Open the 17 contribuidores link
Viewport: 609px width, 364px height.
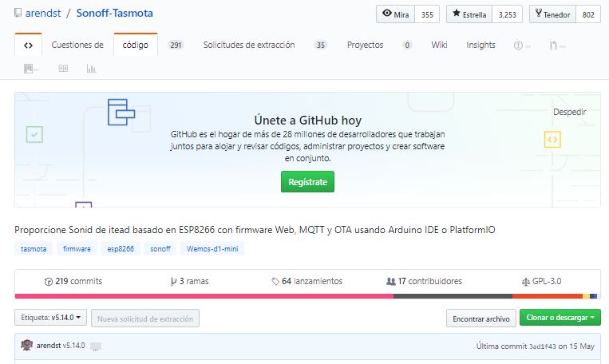pyautogui.click(x=424, y=281)
